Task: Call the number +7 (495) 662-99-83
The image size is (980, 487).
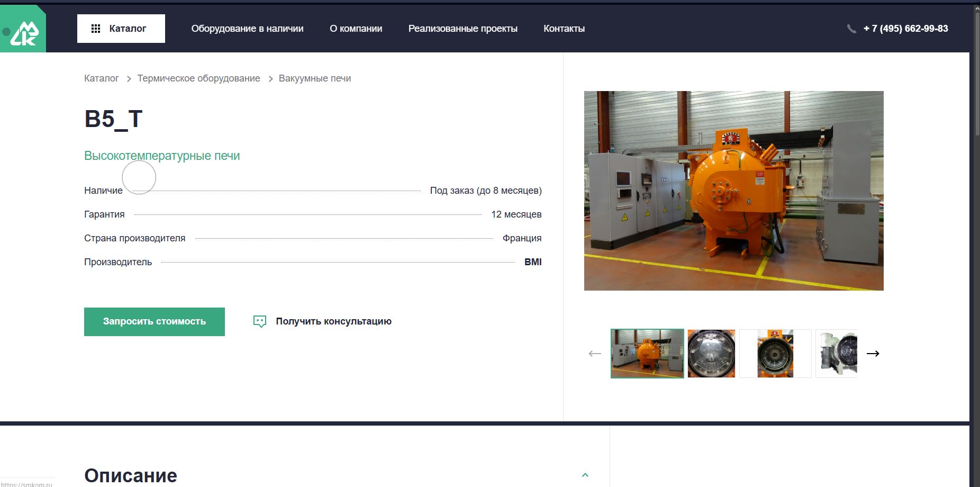Action: (x=905, y=29)
